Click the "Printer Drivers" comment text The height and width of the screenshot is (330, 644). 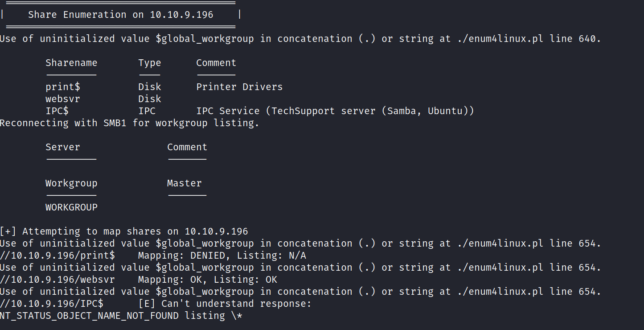click(x=239, y=87)
